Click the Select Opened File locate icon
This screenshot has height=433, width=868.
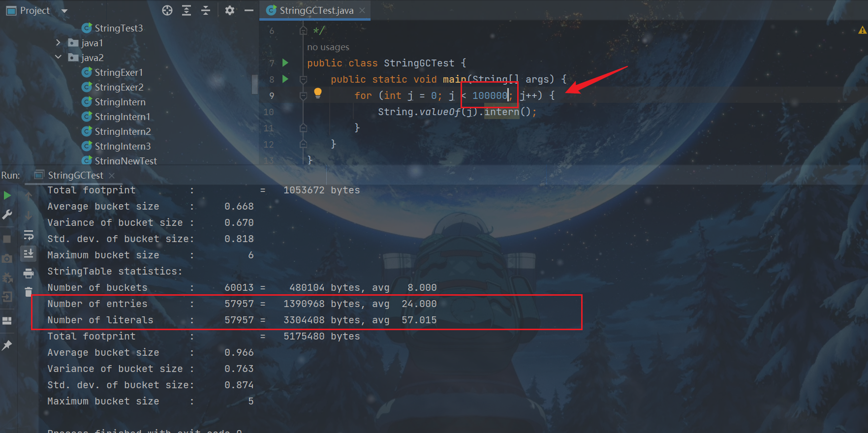point(167,10)
